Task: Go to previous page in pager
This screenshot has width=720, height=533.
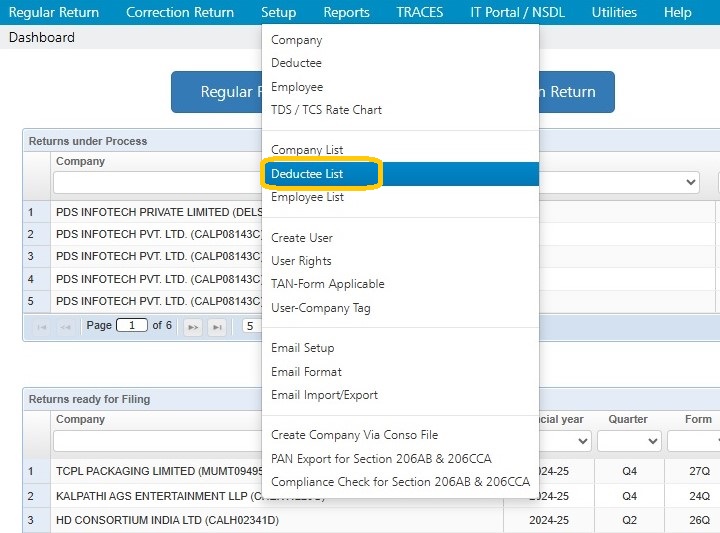Action: click(65, 327)
